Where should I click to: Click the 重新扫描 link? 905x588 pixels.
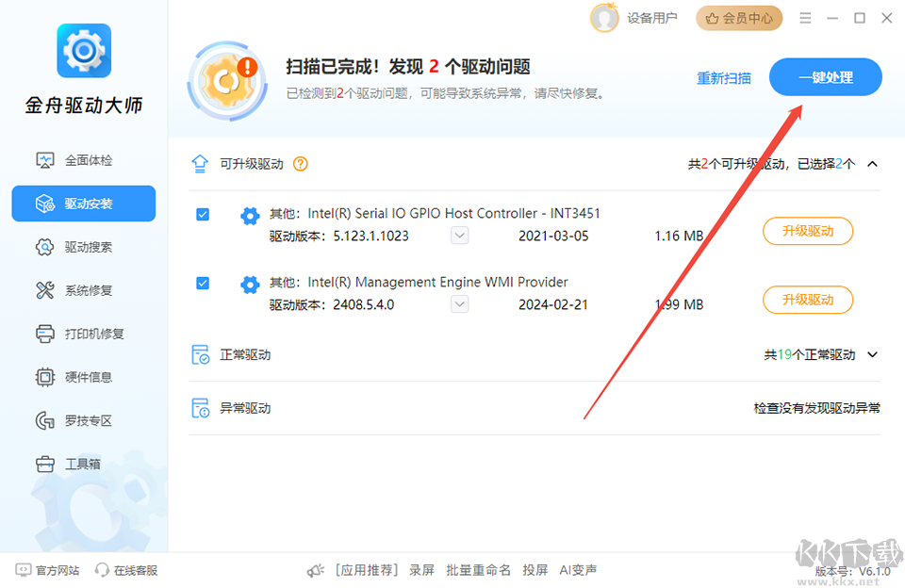click(x=724, y=78)
